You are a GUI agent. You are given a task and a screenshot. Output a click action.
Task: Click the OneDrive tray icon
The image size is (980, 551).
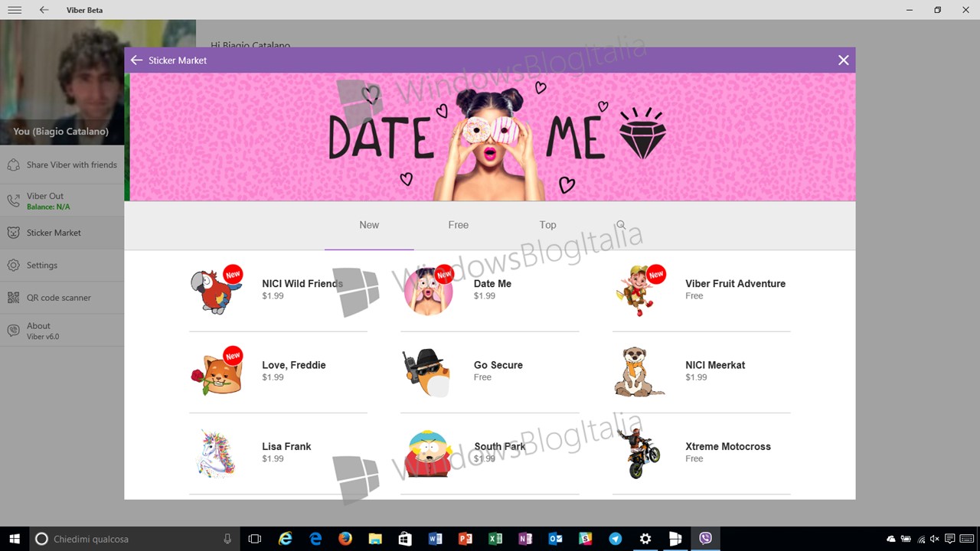(891, 539)
